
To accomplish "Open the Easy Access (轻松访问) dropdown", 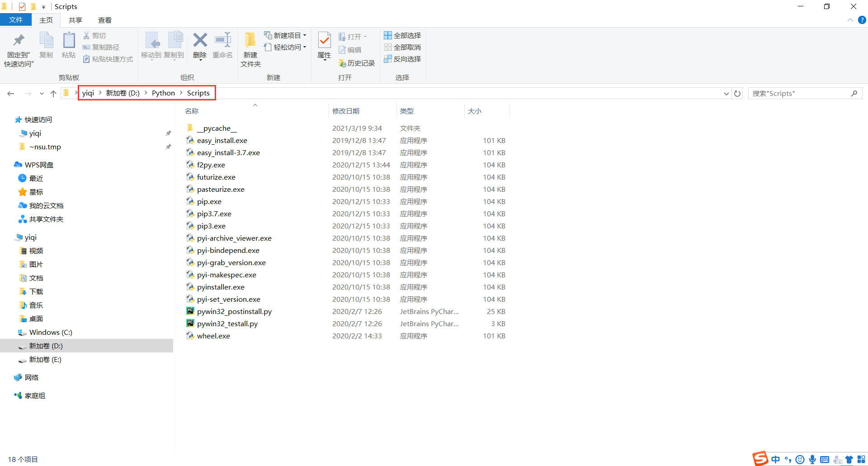I will [x=285, y=47].
